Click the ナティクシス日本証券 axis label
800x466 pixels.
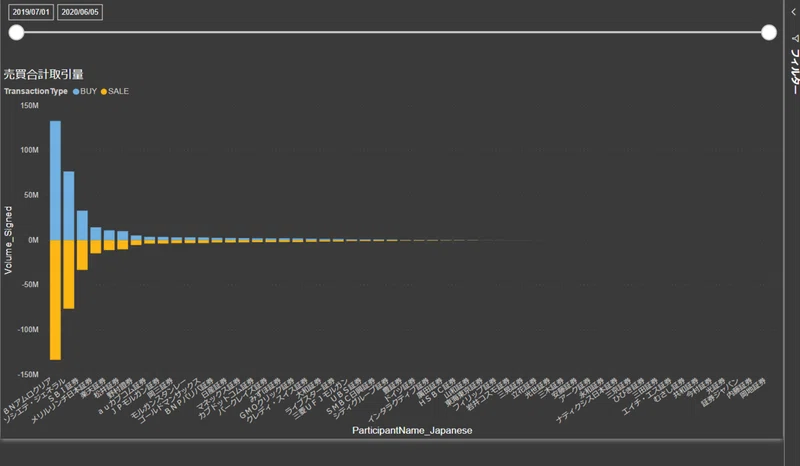pos(586,401)
